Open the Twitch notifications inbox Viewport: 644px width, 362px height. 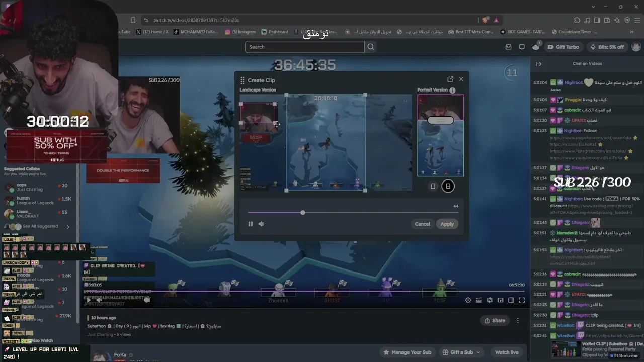click(x=509, y=47)
